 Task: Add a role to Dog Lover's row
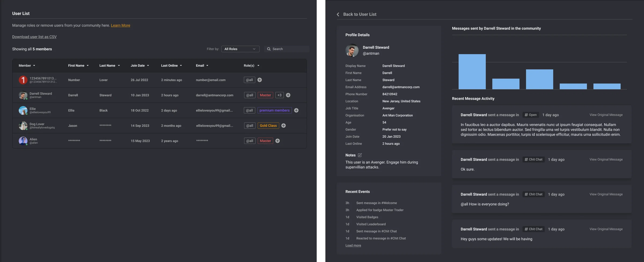(x=283, y=126)
